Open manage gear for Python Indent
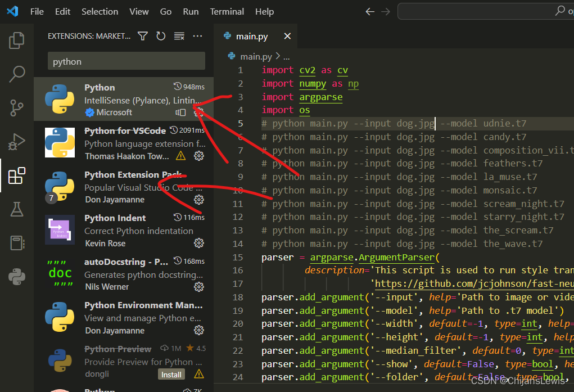 199,244
